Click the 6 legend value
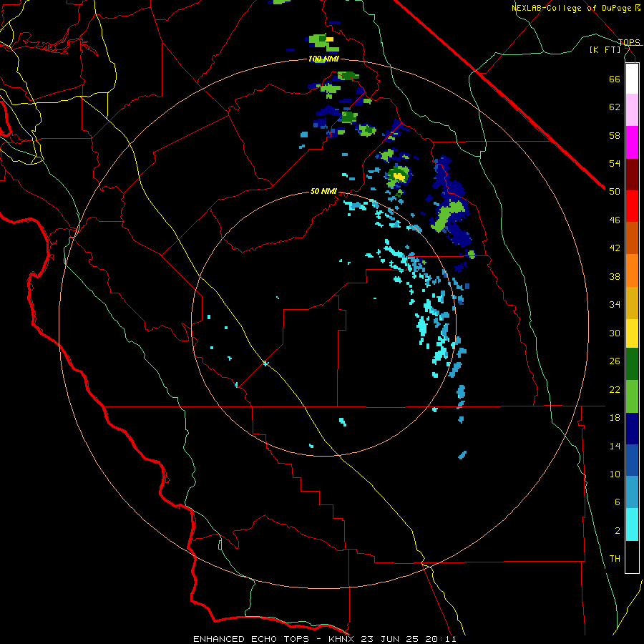Screen dimensions: 644x644 (x=618, y=502)
